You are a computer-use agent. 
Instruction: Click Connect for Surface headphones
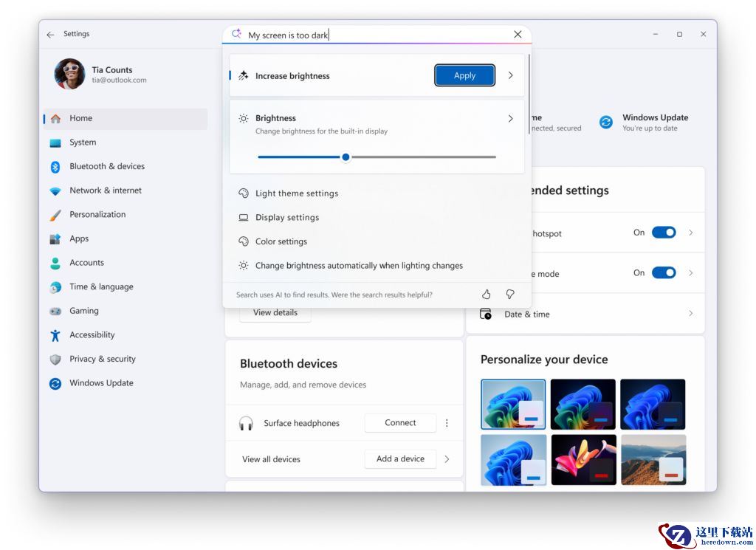(x=400, y=423)
